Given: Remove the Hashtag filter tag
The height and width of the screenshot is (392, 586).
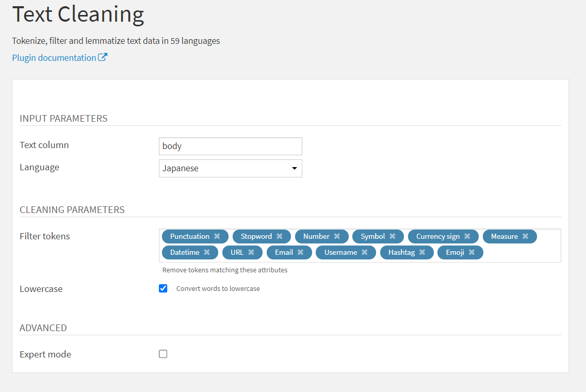Looking at the screenshot, I should click(422, 252).
